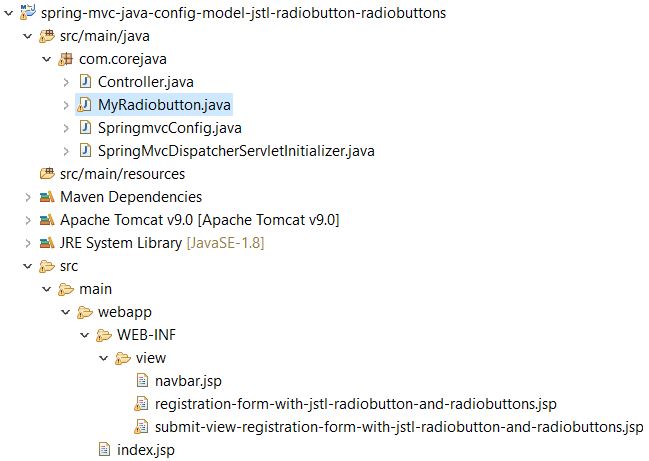Viewport: 649px width, 461px height.
Task: Collapse the view folder
Action: click(104, 358)
